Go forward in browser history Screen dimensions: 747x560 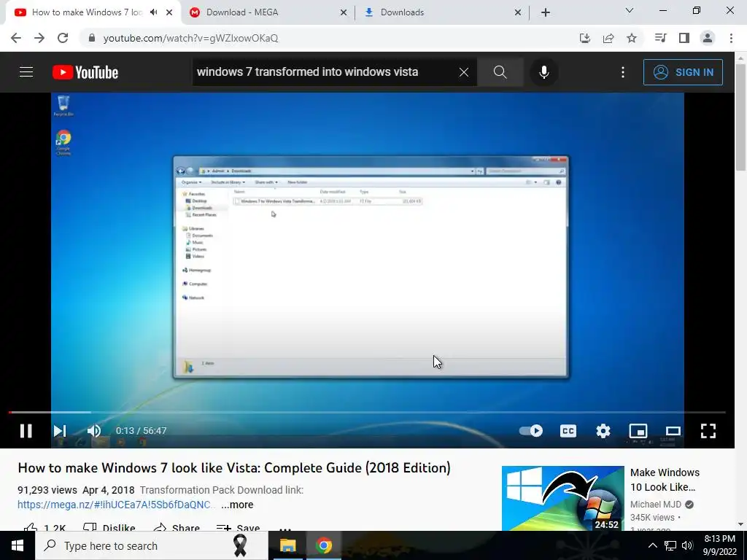pyautogui.click(x=39, y=38)
